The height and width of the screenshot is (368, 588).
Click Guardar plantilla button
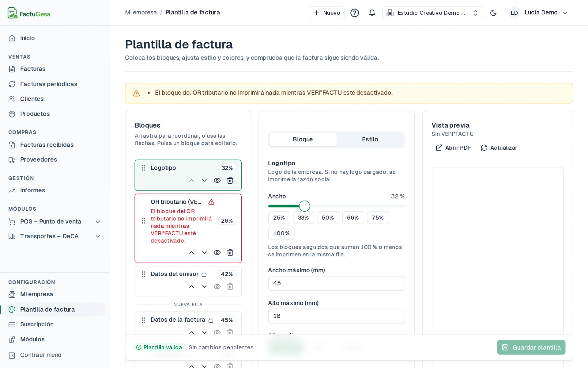[x=531, y=347]
